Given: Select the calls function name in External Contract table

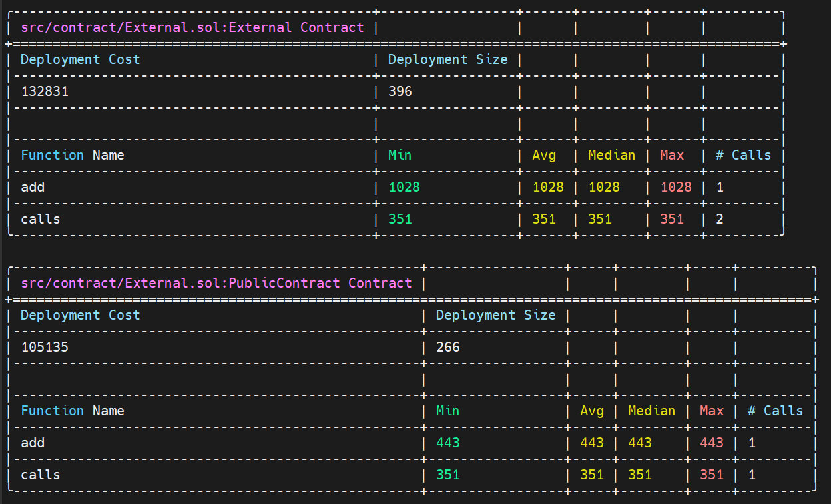Looking at the screenshot, I should click(x=41, y=219).
